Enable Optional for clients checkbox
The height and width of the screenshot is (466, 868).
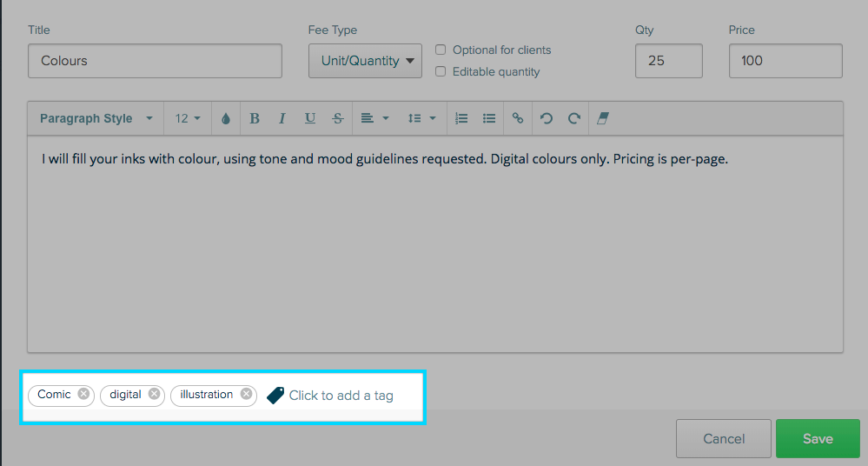pos(441,50)
